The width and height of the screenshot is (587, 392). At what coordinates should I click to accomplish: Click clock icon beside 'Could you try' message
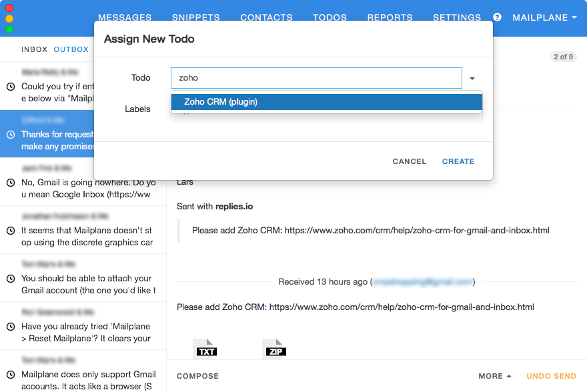11,87
